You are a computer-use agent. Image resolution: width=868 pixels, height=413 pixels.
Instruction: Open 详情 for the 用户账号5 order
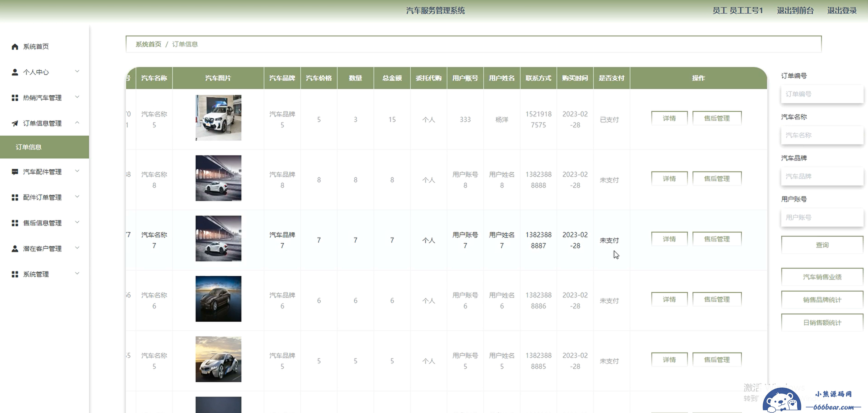[x=669, y=360]
